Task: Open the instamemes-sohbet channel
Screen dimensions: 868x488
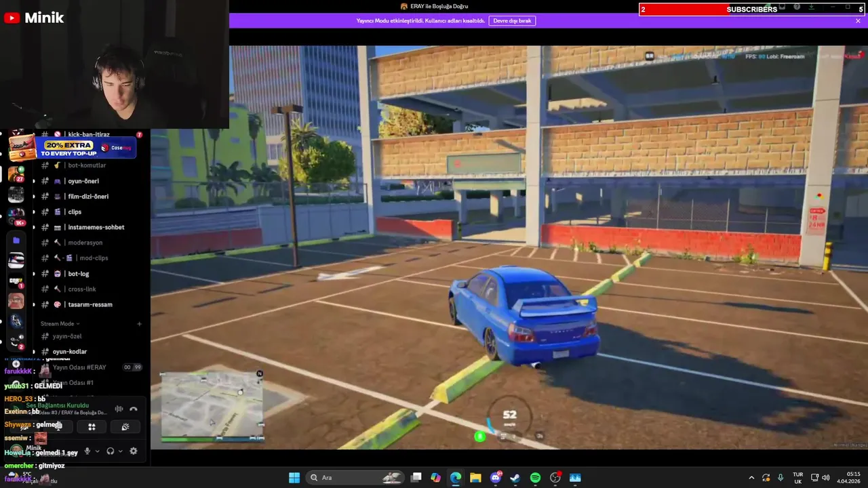Action: coord(96,227)
